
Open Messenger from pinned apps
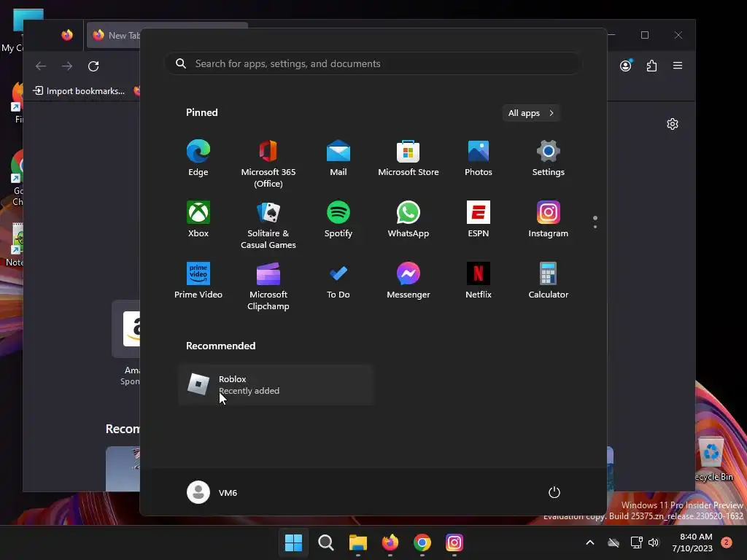(x=409, y=281)
